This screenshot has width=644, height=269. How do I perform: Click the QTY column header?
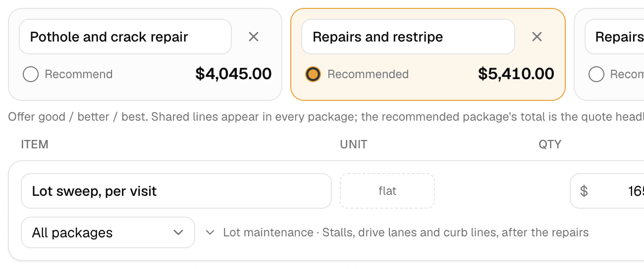point(550,144)
